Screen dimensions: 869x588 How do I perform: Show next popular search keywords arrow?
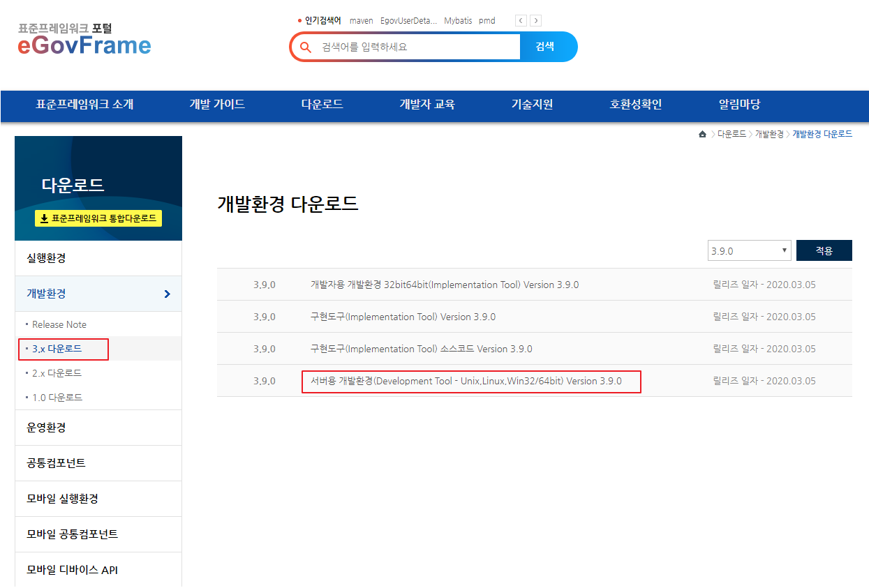pos(535,21)
